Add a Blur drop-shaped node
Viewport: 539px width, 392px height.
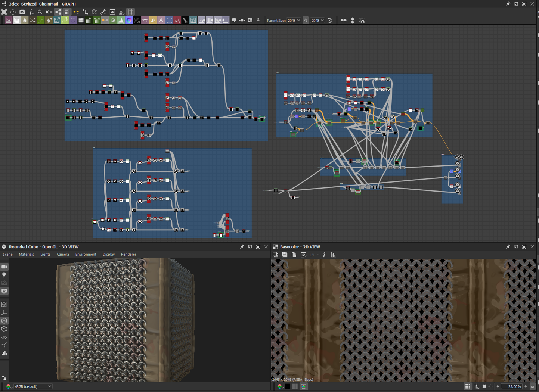point(25,21)
